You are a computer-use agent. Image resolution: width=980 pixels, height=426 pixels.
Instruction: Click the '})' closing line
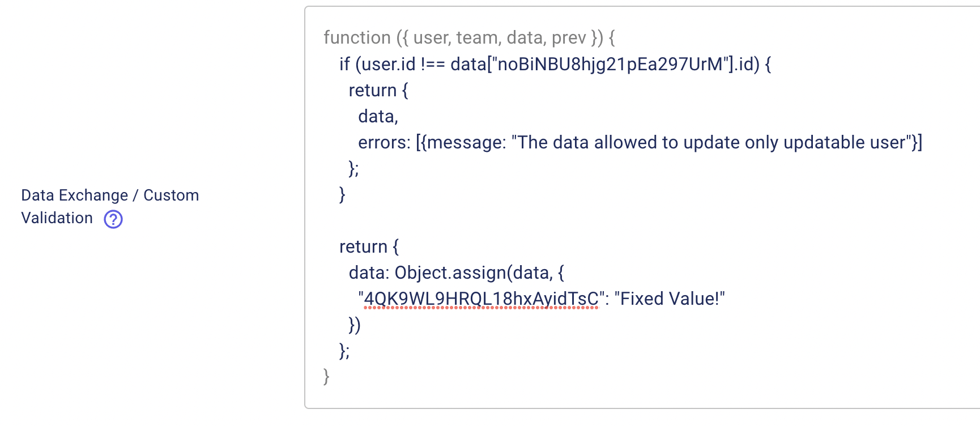[x=354, y=325]
